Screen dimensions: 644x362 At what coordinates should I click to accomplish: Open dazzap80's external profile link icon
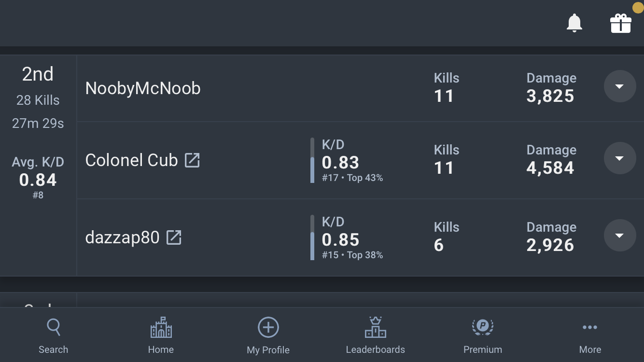pos(174,237)
